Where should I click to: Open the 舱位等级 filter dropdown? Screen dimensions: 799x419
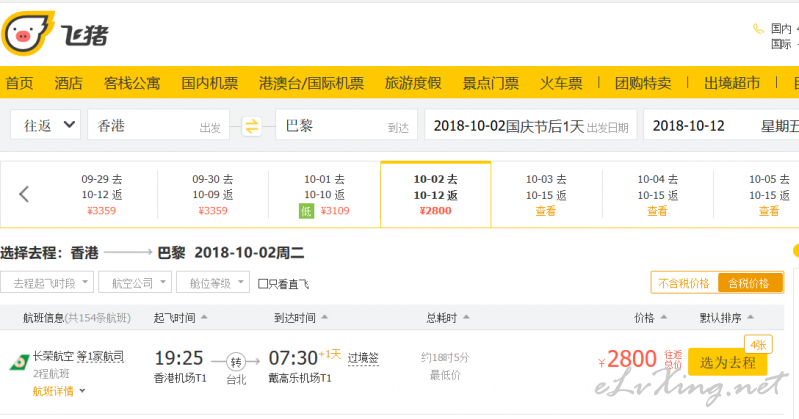(213, 283)
